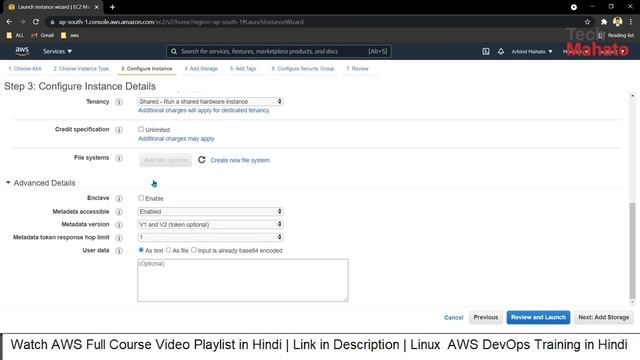The image size is (640, 360).
Task: Click the page vertical scrollbar thumb
Action: [x=632, y=251]
